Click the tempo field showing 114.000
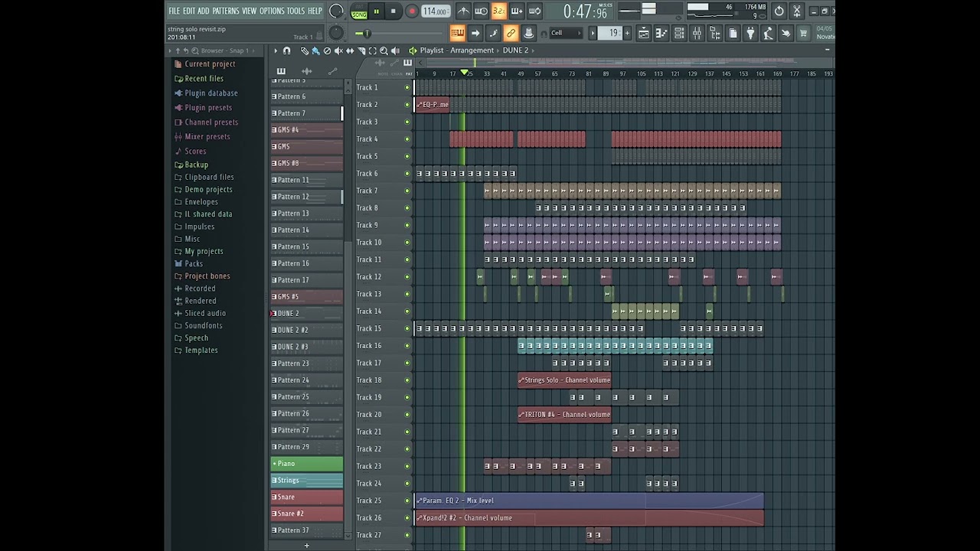Screen dimensions: 980x551 coord(436,11)
